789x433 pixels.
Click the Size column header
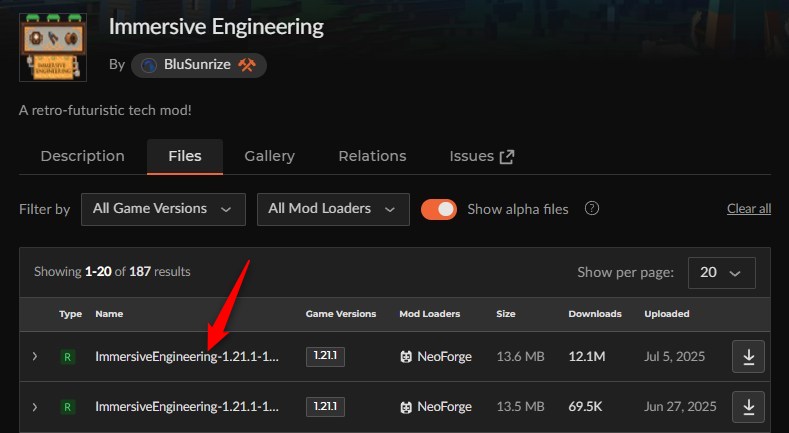coord(506,314)
